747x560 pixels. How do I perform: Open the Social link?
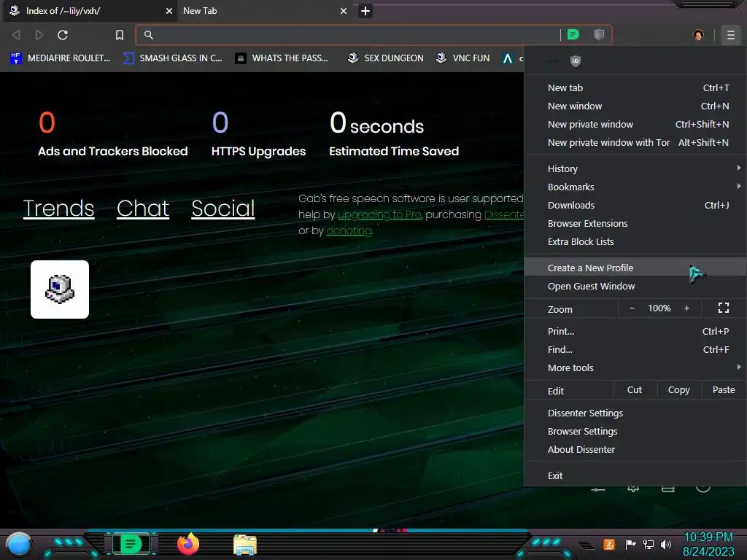[x=223, y=209]
